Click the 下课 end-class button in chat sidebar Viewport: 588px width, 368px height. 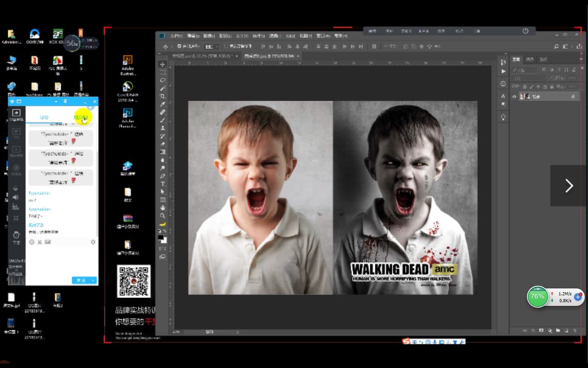[17, 237]
